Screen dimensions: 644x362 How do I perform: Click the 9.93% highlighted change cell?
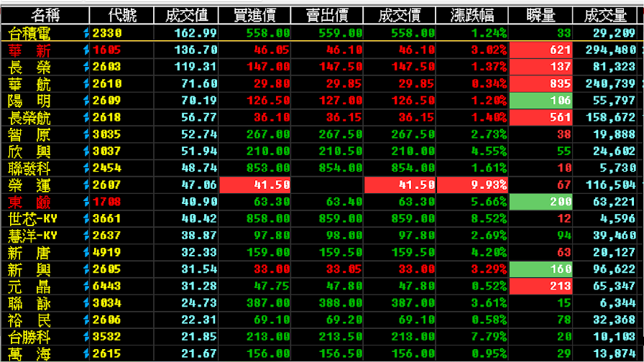[472, 185]
